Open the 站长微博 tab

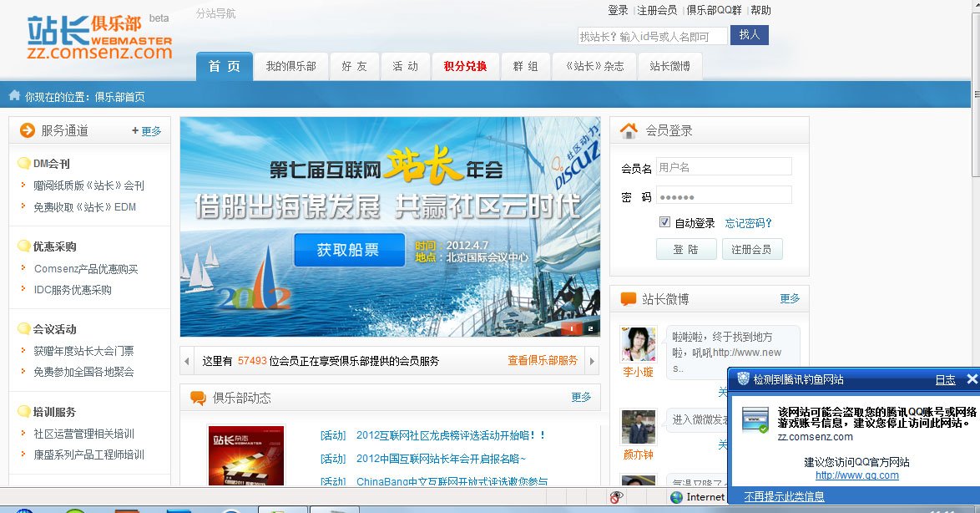[669, 66]
